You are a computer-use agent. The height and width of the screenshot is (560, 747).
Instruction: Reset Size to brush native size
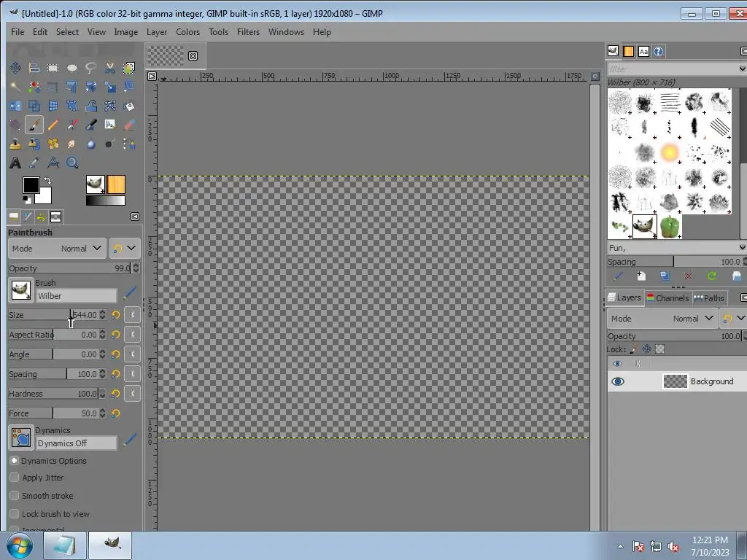116,315
